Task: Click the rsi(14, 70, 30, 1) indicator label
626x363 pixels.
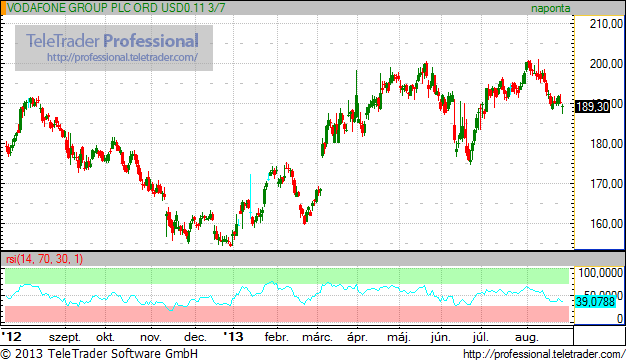Action: pyautogui.click(x=44, y=259)
